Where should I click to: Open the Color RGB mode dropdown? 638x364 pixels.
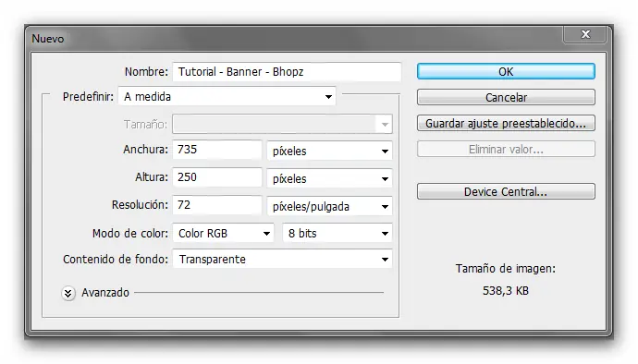click(223, 233)
